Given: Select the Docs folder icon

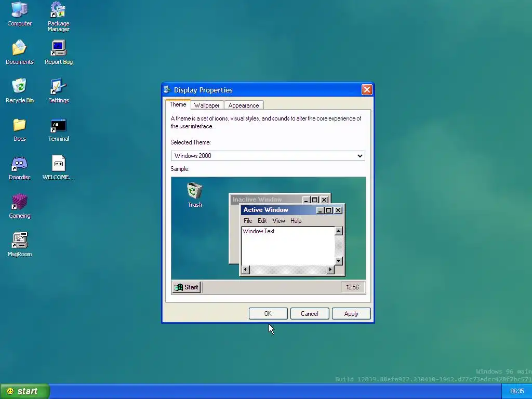Looking at the screenshot, I should coord(20,129).
